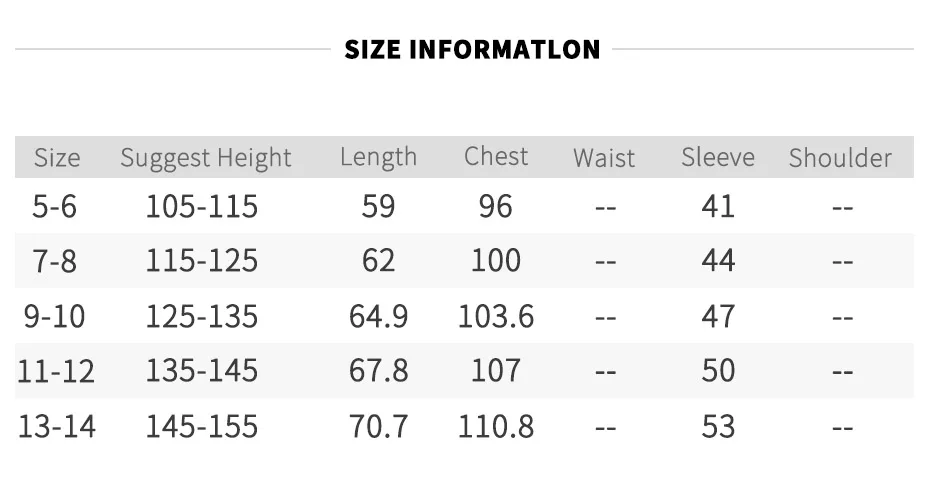Select the 7-8 size row label

click(x=55, y=261)
